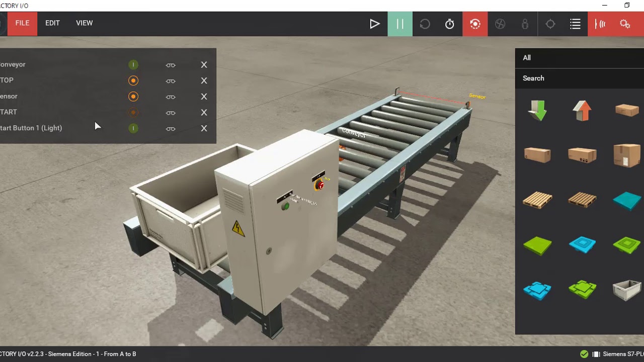Toggle the tag list icon in toolbar
Screen dimensions: 644x362
pos(576,24)
